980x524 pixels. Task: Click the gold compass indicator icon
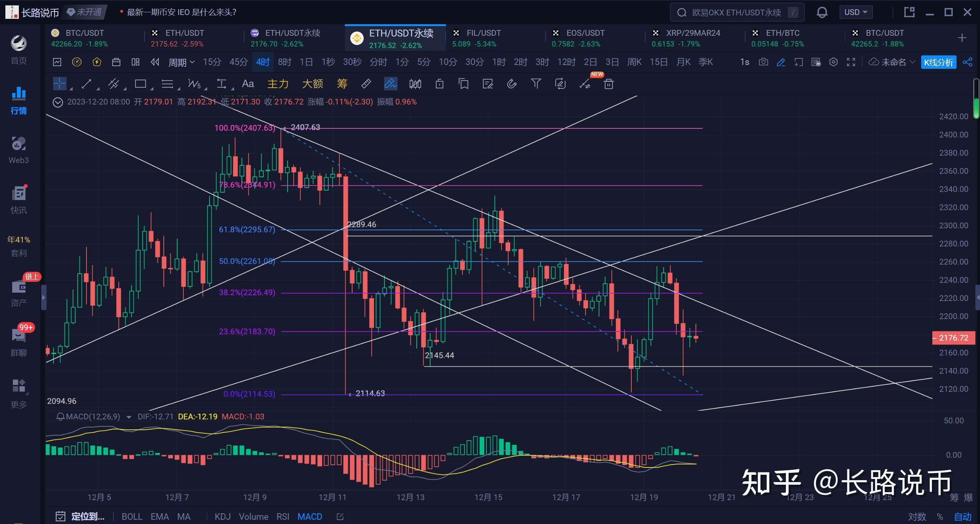[x=77, y=62]
